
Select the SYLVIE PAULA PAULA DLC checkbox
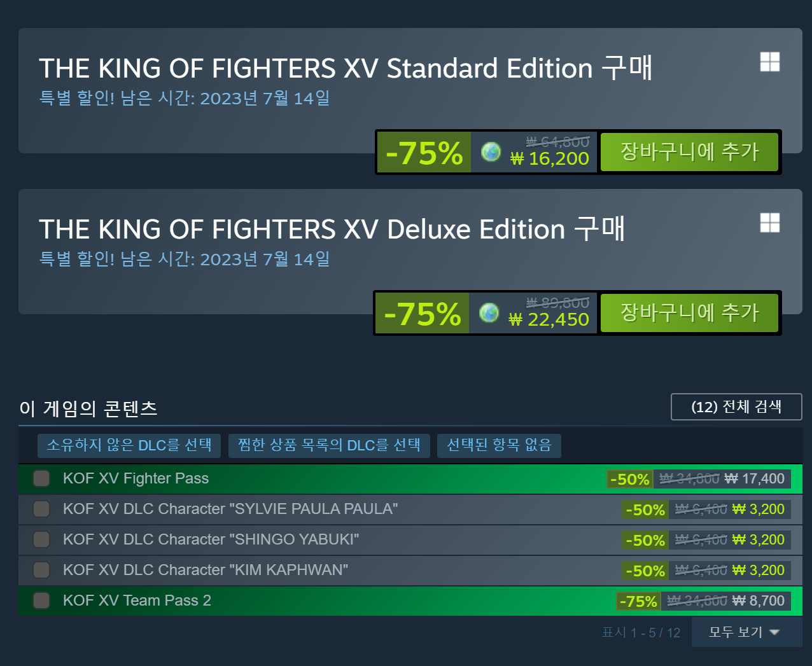41,509
